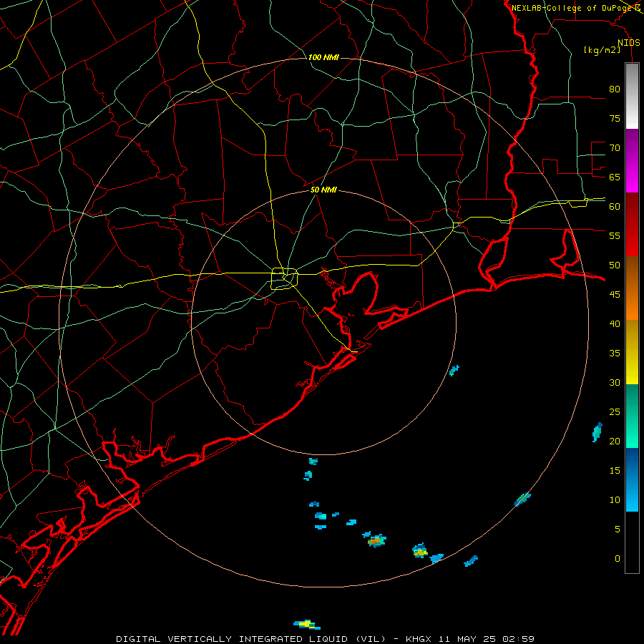Click the yellow echo cut by the bottom caption

[307, 625]
